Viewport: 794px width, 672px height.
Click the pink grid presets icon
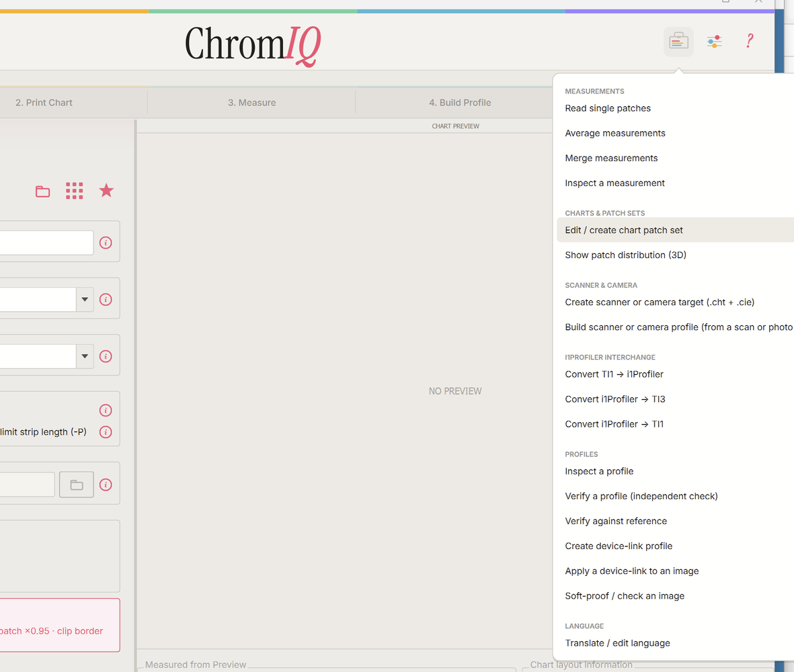click(x=75, y=191)
